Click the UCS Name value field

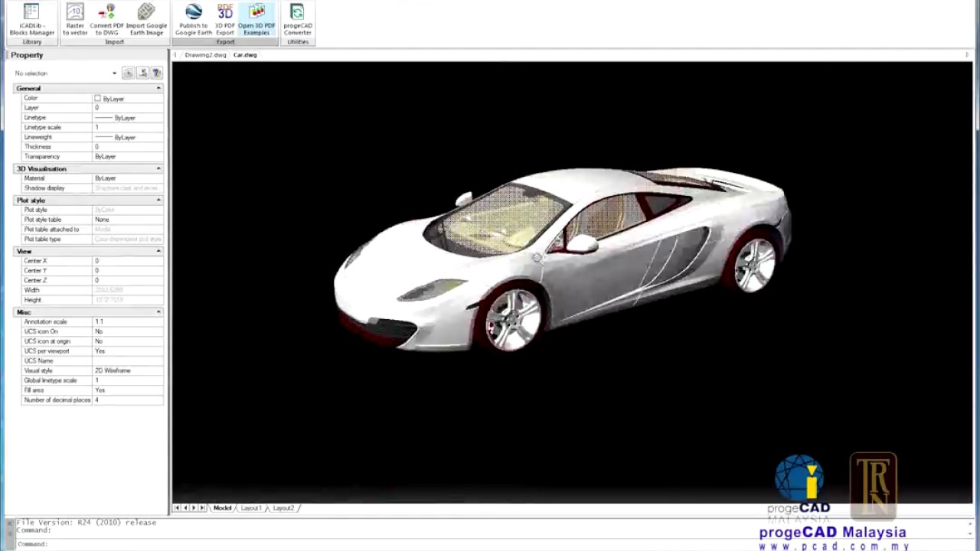[x=128, y=360]
